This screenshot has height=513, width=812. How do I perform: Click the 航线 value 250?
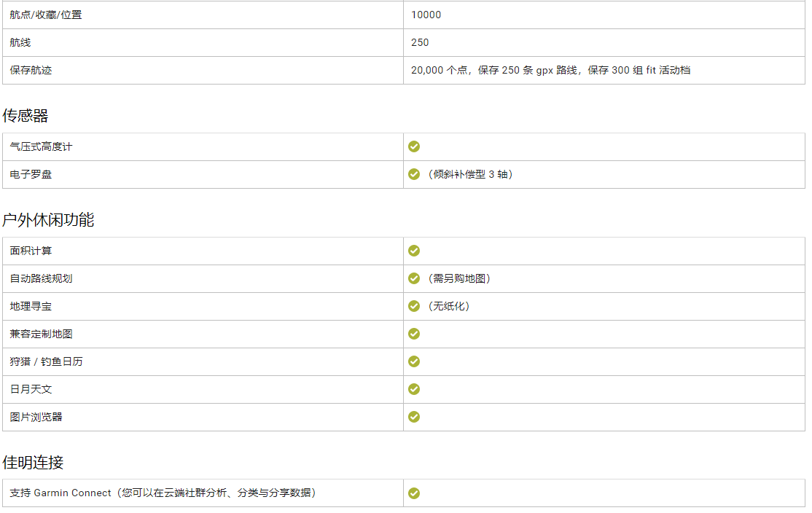point(420,42)
